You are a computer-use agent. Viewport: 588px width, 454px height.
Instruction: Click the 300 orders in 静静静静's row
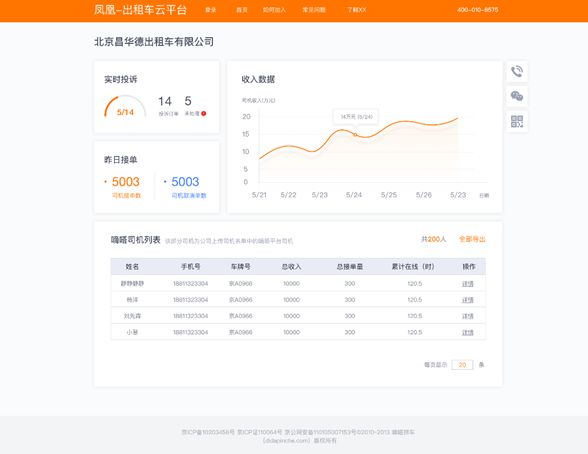coord(350,284)
